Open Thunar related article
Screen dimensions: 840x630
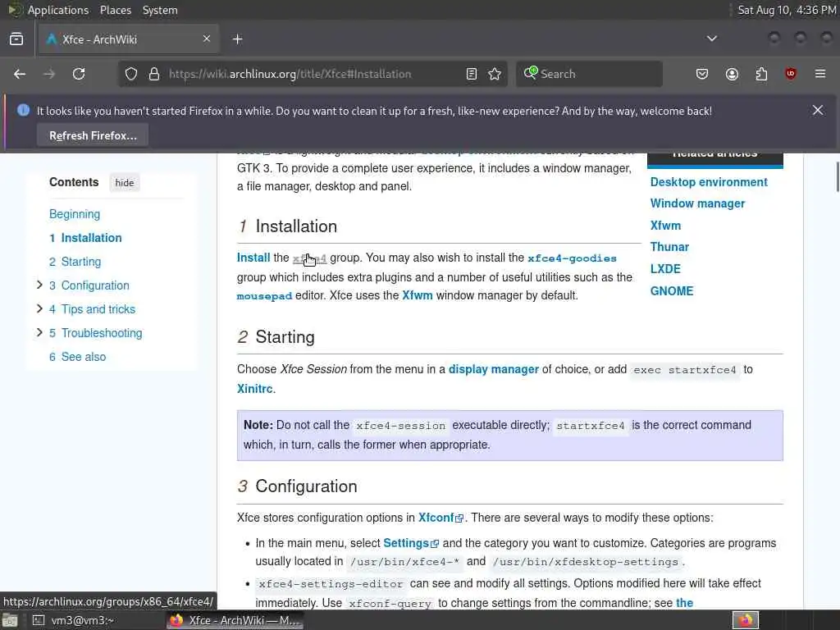669,247
